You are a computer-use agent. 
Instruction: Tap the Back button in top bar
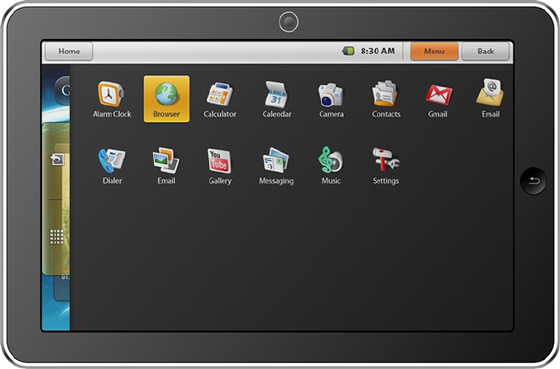click(486, 51)
